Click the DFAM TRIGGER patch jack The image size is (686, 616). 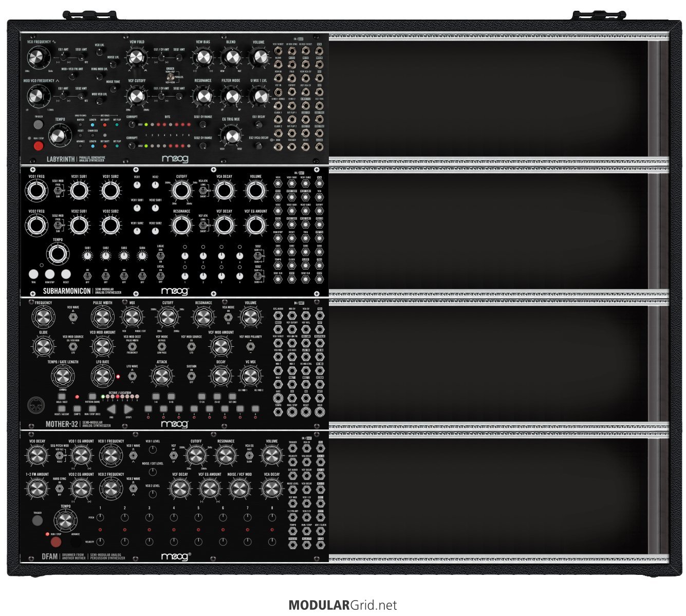(x=292, y=448)
